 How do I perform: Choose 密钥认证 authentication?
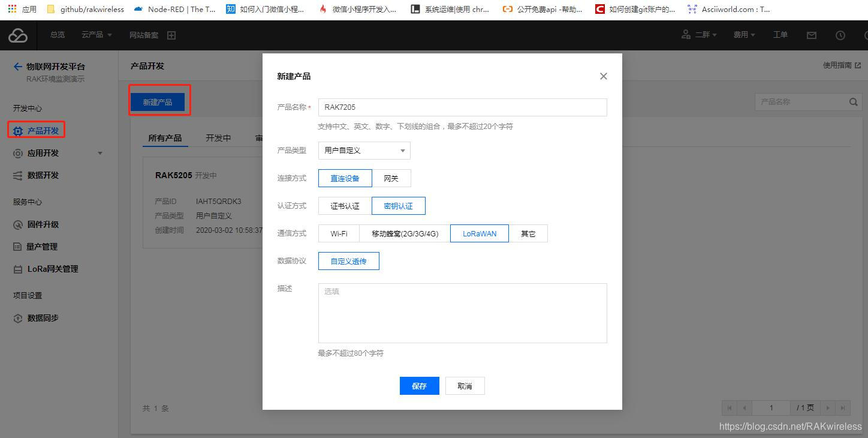[399, 206]
